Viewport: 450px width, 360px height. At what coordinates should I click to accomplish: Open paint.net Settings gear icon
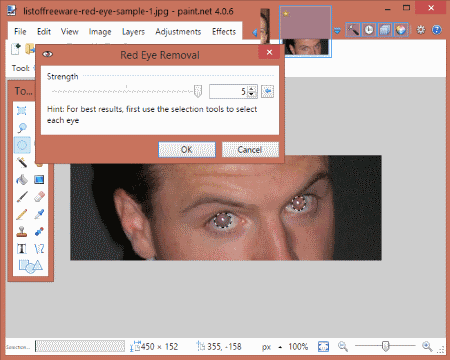pyautogui.click(x=421, y=30)
